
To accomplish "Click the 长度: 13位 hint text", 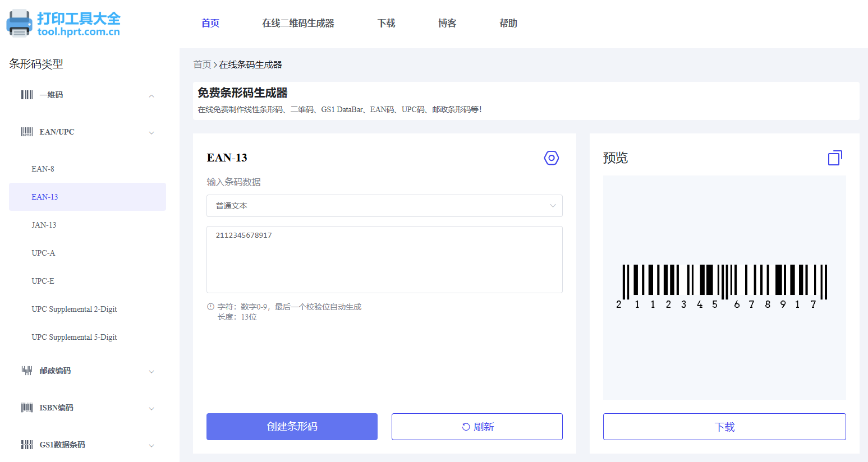I will (x=237, y=317).
